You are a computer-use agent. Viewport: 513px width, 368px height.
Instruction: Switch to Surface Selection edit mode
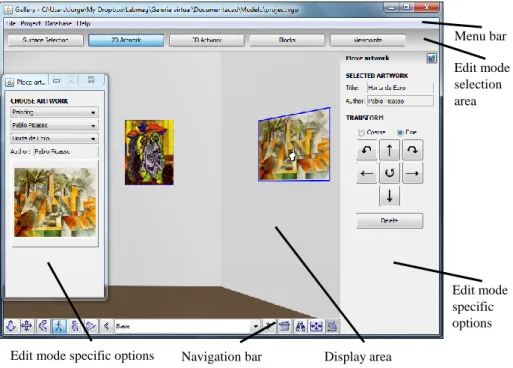coord(45,40)
